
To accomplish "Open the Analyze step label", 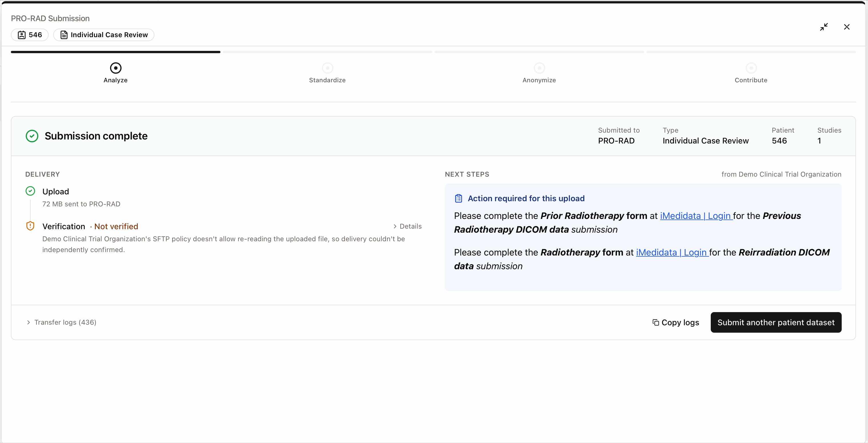I will (x=116, y=80).
